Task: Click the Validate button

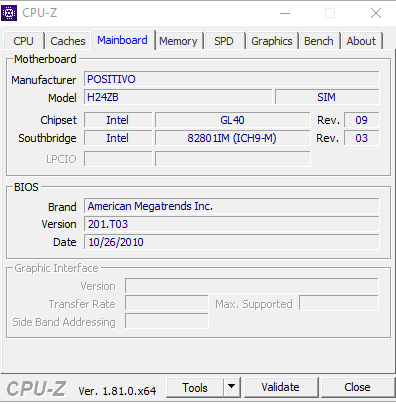Action: (281, 387)
